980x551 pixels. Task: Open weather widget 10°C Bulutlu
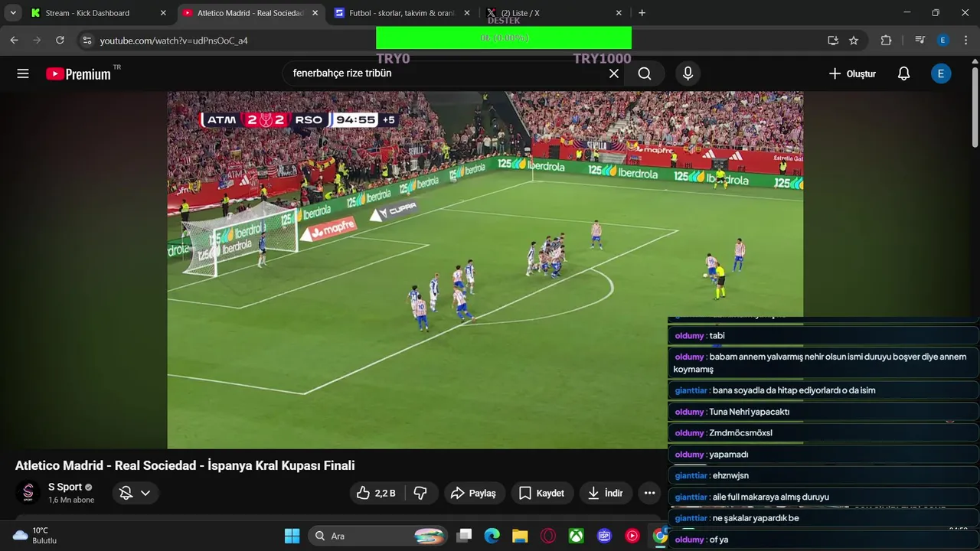point(34,536)
